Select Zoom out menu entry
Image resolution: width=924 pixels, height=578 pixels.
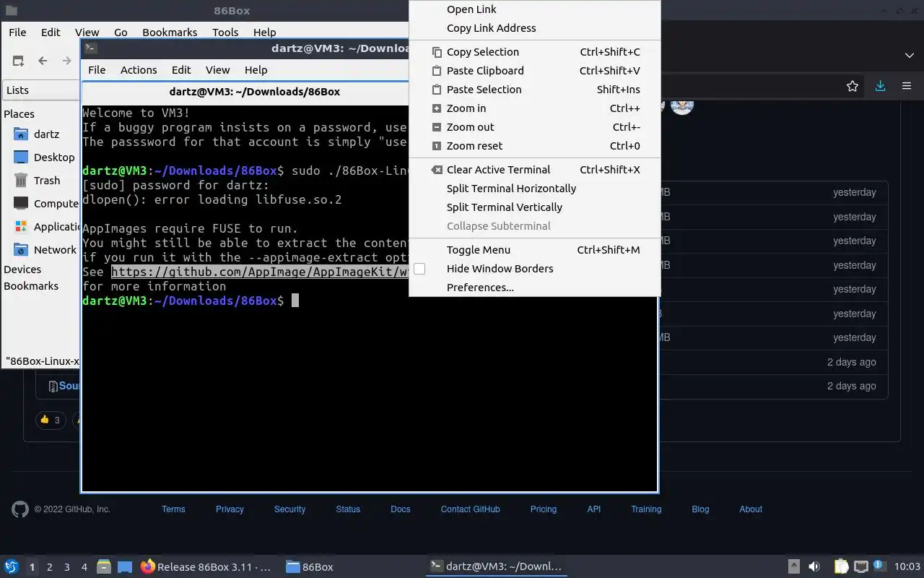[x=534, y=127]
